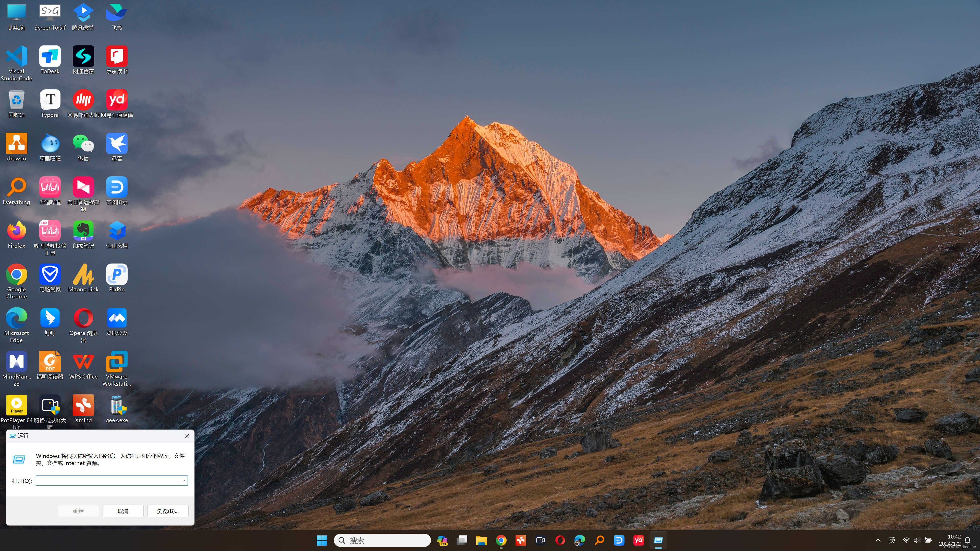Select the 嗨格式录屏大师 desktop icon
This screenshot has width=980, height=551.
(x=50, y=412)
